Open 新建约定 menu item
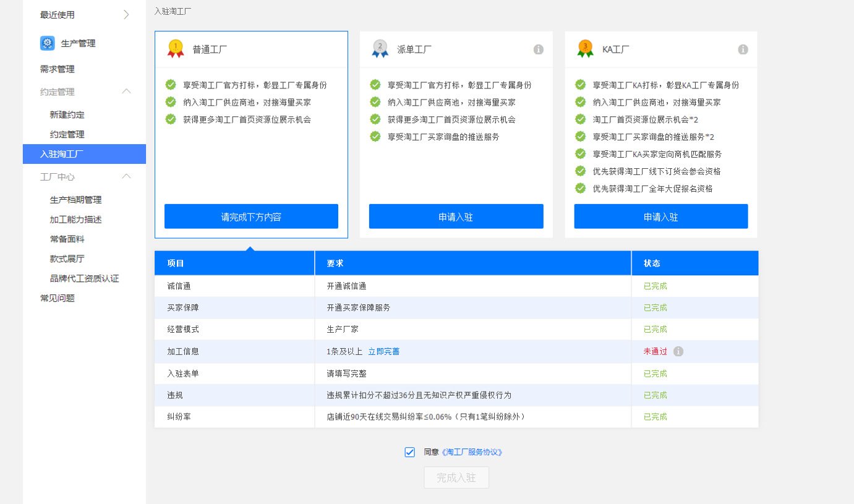 coord(67,114)
